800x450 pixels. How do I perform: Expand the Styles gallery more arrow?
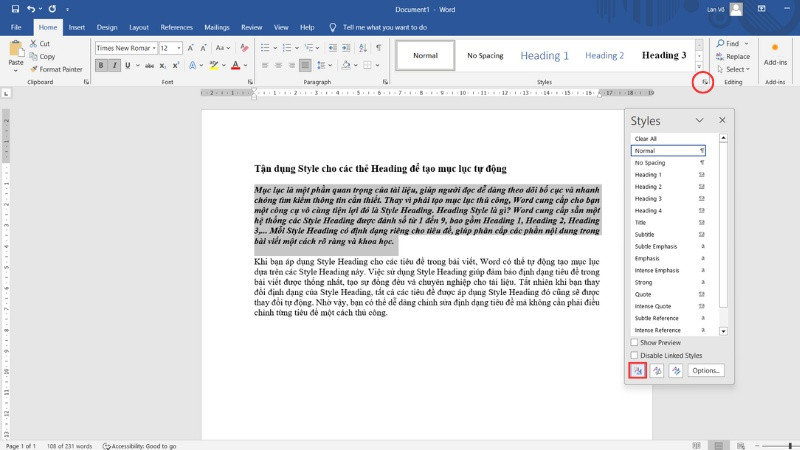699,68
